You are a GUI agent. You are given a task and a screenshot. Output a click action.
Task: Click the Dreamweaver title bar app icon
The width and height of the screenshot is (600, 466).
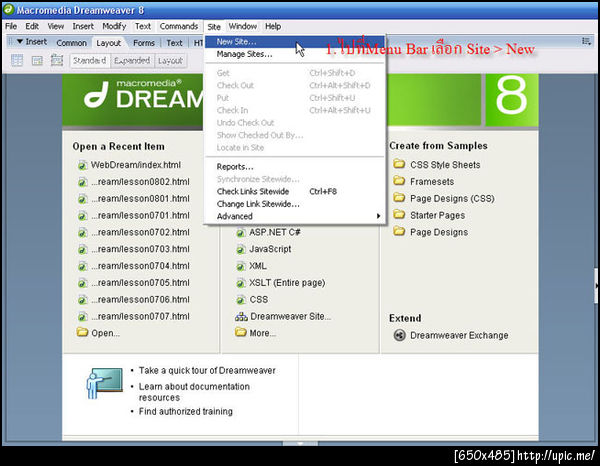[8, 9]
